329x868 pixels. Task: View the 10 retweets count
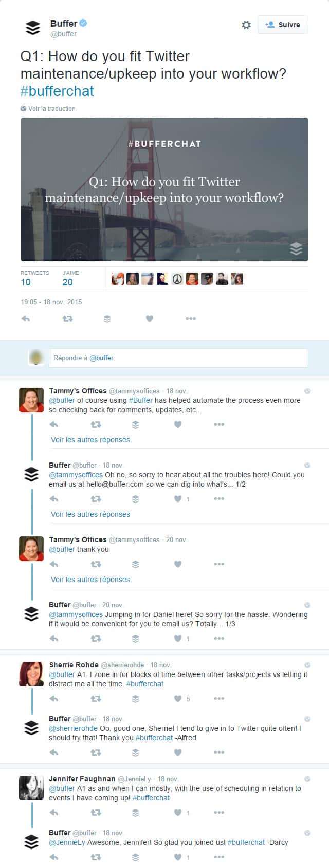[26, 282]
